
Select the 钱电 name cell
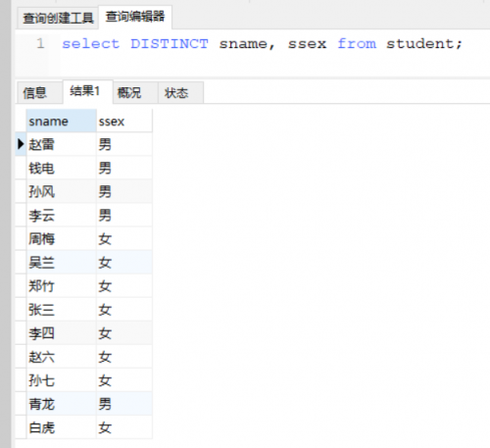(x=61, y=168)
